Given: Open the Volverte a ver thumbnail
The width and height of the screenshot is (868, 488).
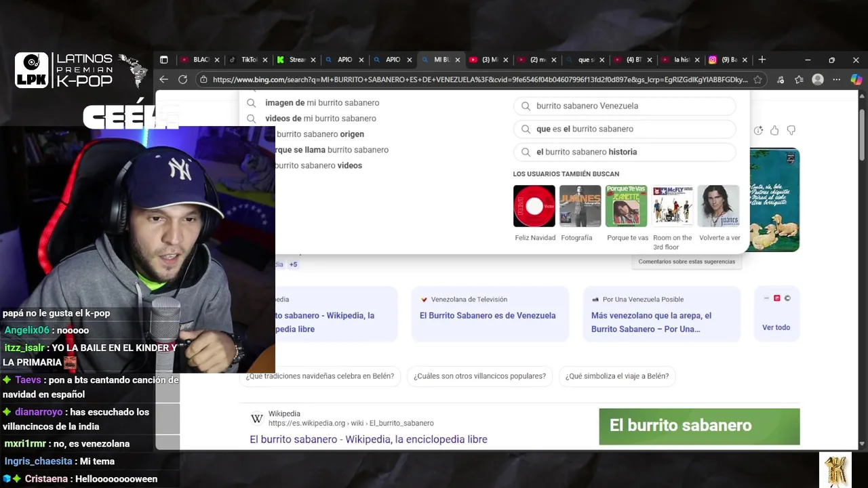Looking at the screenshot, I should tap(719, 206).
